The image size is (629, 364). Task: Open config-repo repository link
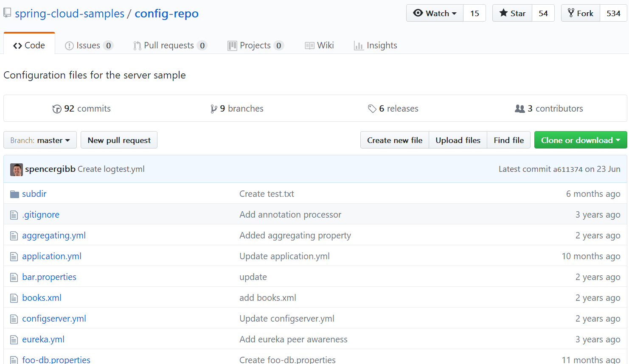coord(166,14)
